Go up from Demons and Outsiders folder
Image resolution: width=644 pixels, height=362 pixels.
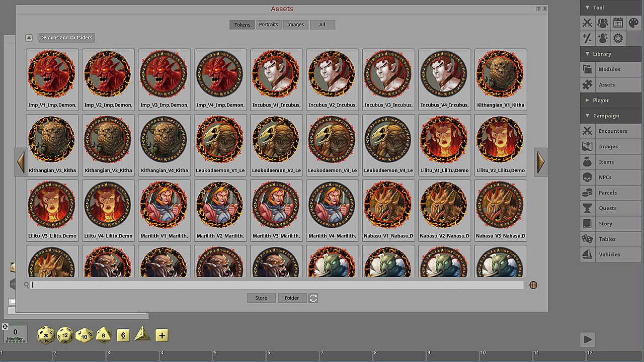click(x=29, y=38)
